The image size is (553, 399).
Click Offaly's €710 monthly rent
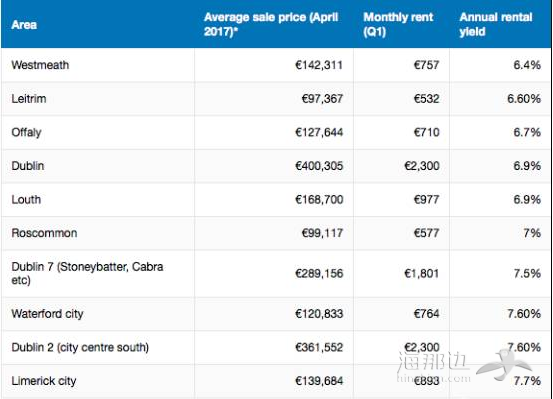click(x=426, y=132)
